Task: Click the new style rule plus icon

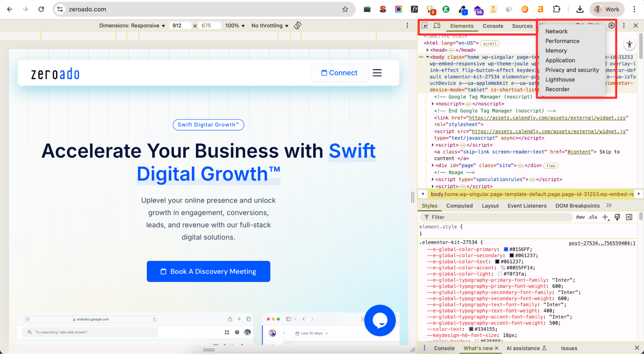Action: (x=606, y=217)
